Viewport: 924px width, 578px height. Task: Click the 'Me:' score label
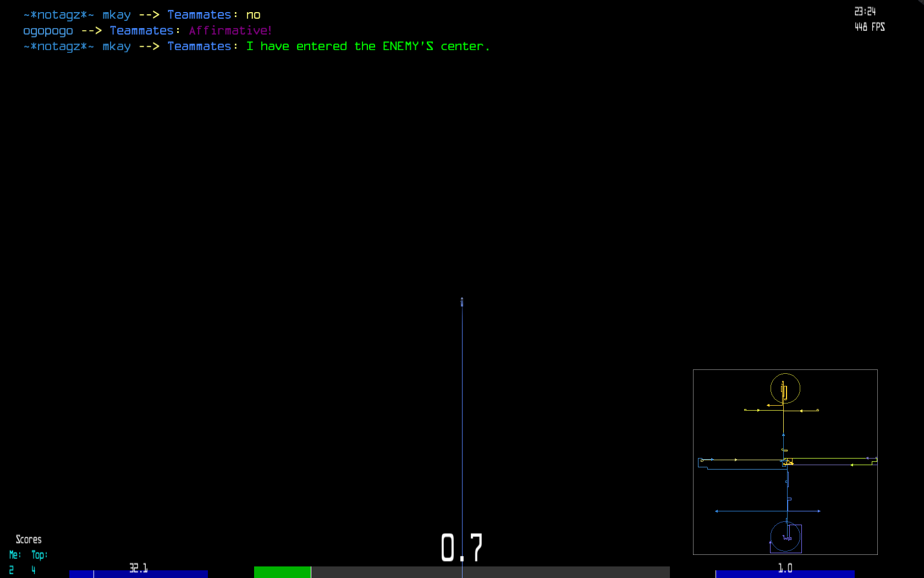[15, 555]
